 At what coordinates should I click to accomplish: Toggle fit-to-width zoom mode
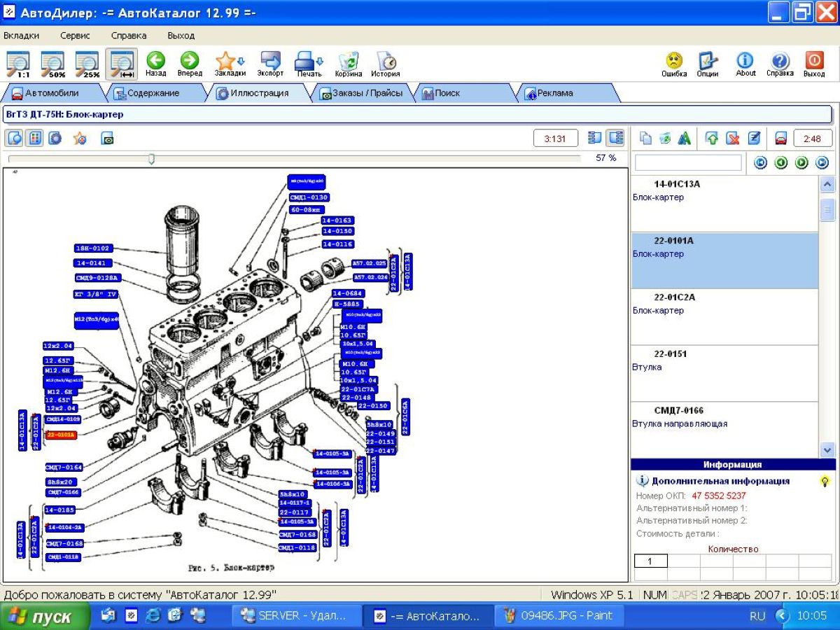121,64
